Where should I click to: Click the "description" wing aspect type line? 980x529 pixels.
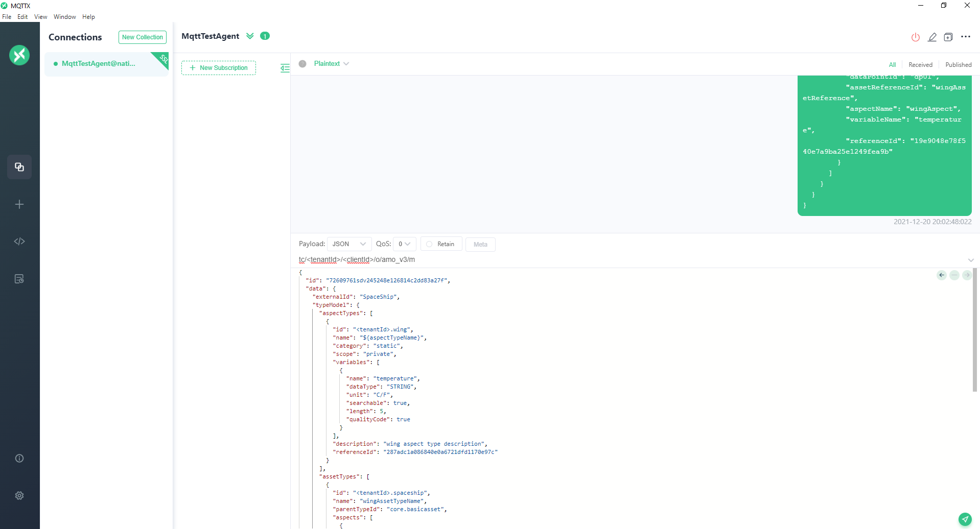[x=410, y=444]
